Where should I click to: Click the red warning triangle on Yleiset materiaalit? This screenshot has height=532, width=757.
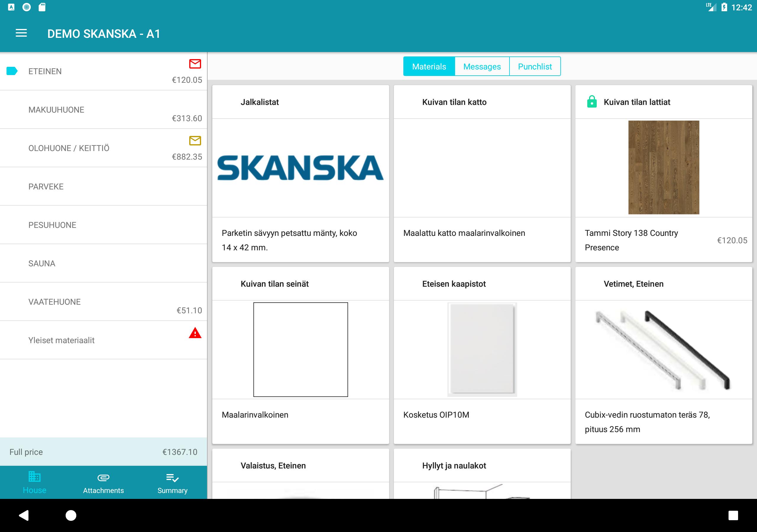[x=195, y=333]
